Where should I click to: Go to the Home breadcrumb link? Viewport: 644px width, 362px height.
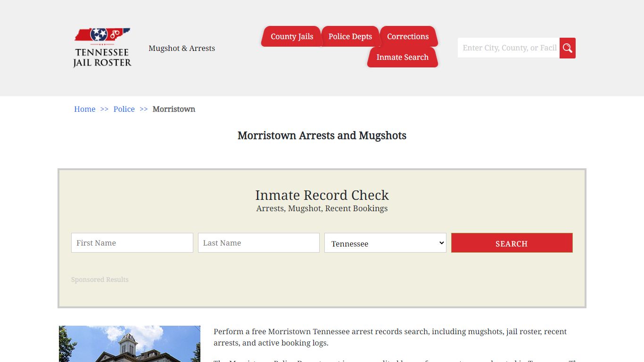85,109
